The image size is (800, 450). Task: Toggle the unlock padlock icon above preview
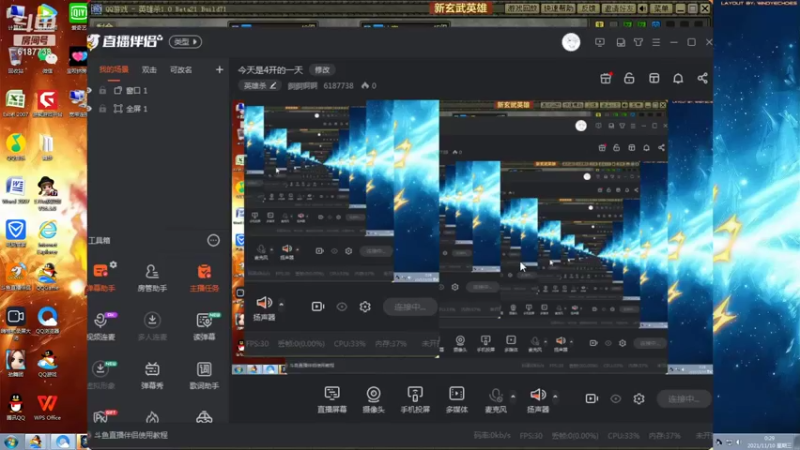pyautogui.click(x=629, y=78)
